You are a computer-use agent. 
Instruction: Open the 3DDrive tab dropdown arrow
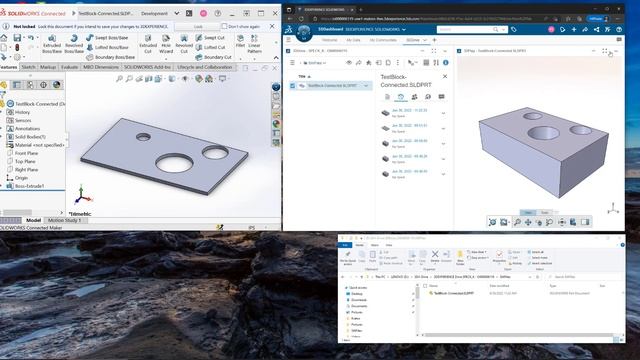click(x=424, y=40)
